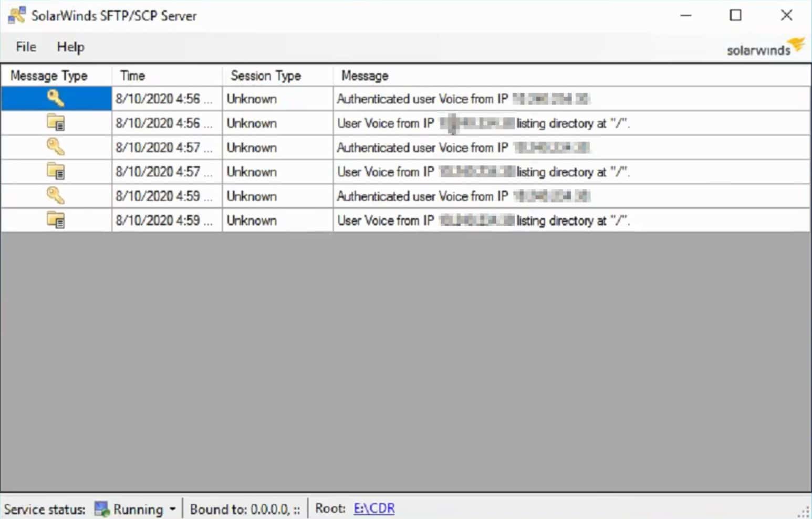Select the 4:56 listing directory message
The height and width of the screenshot is (519, 812).
[x=572, y=123]
